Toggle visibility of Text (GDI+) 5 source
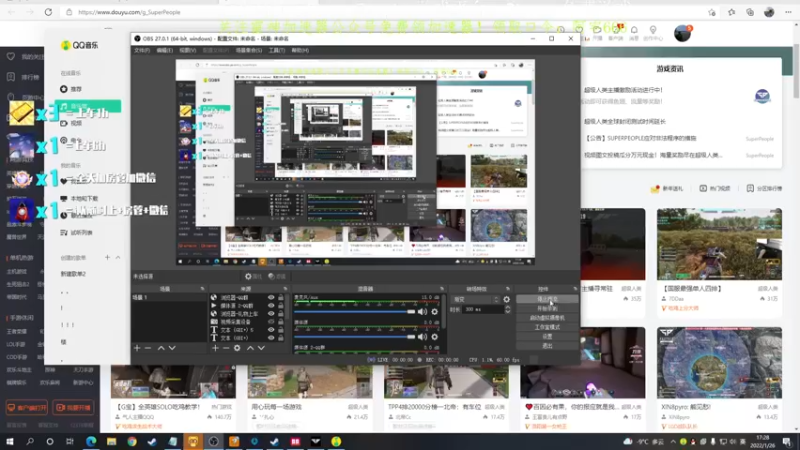Viewport: 800px width, 450px height. [271, 330]
